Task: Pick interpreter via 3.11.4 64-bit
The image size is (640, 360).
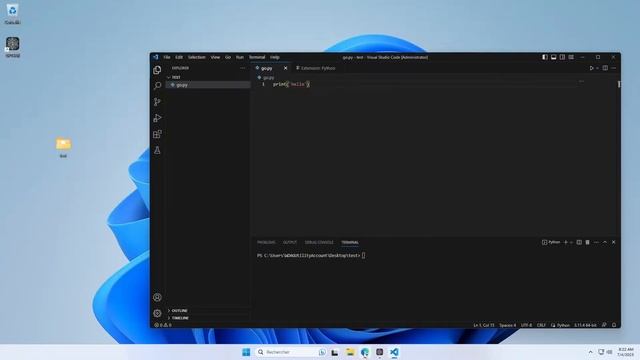Action: [585, 325]
